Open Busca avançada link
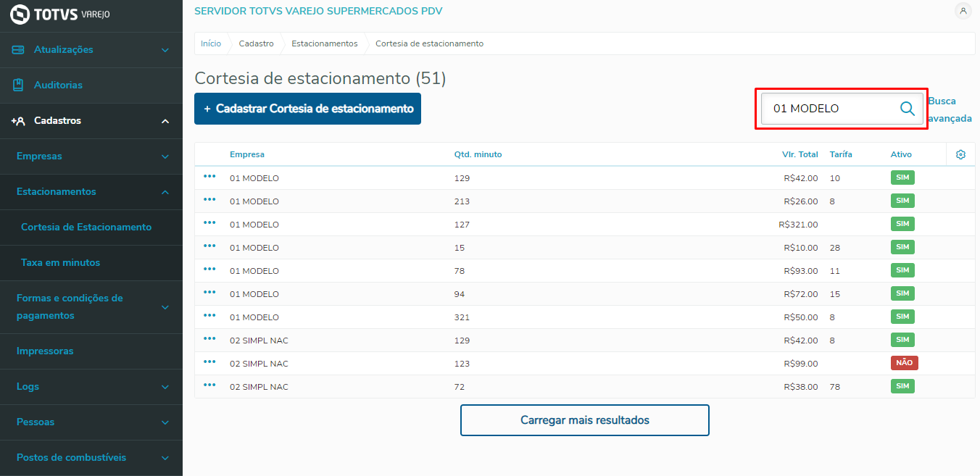The image size is (980, 476). 950,110
